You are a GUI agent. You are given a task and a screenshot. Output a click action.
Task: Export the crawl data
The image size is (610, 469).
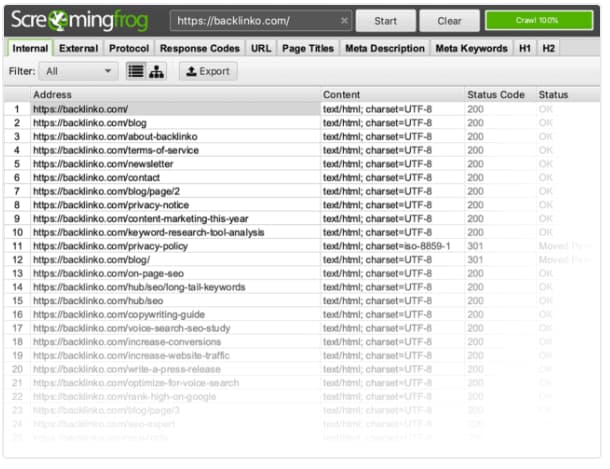tap(207, 71)
